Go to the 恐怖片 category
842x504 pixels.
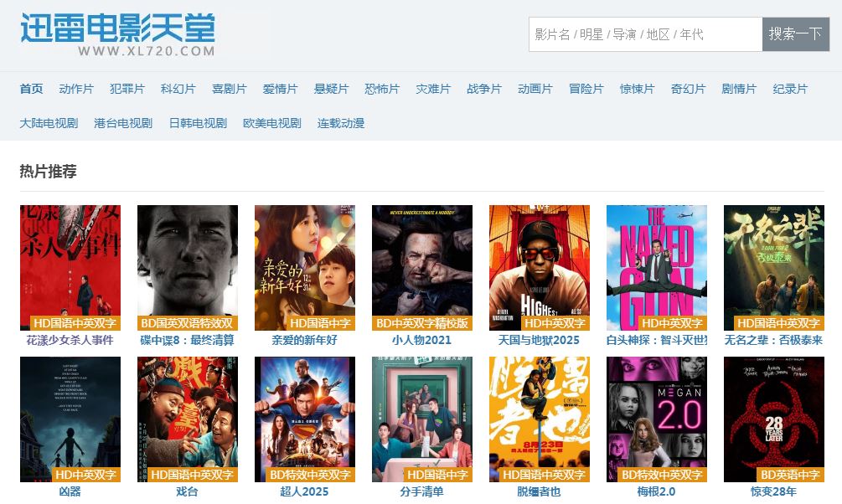(382, 89)
